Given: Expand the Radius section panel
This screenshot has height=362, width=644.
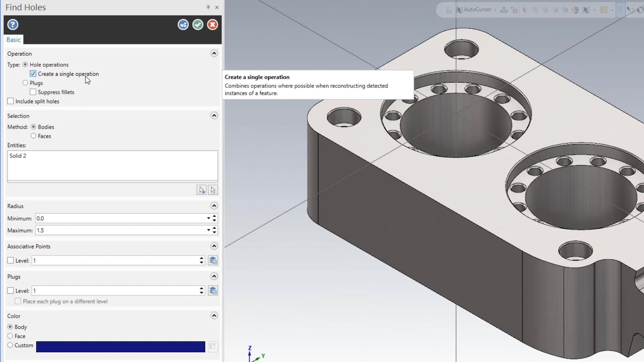Looking at the screenshot, I should (214, 205).
